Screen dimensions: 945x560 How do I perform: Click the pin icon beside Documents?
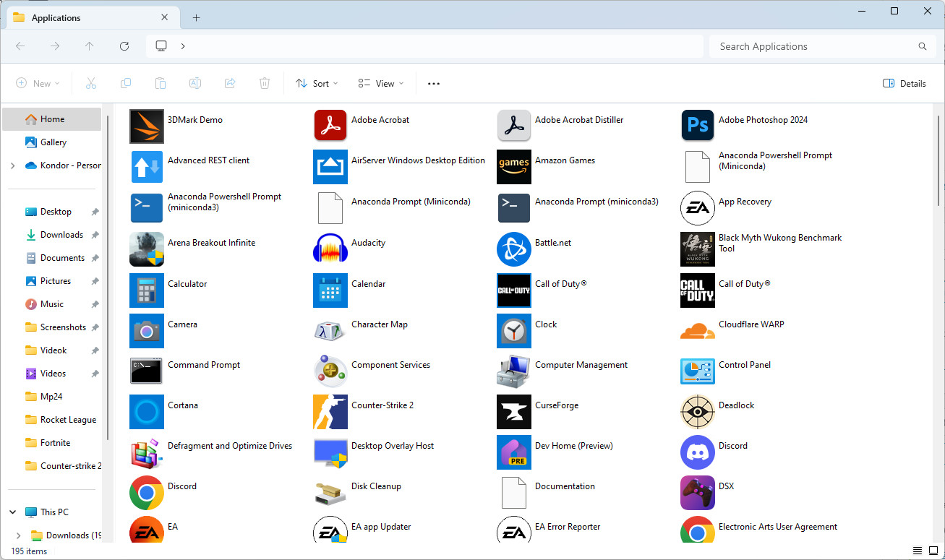(x=95, y=258)
